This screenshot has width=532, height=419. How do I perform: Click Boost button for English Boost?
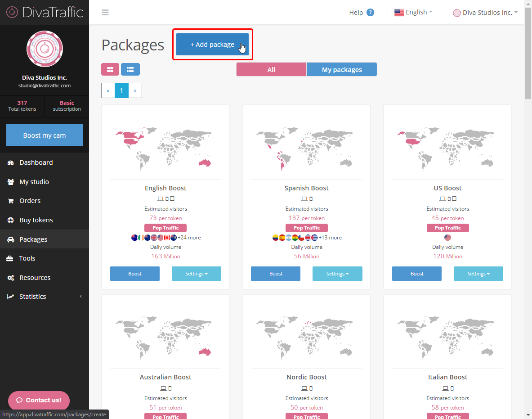tap(135, 274)
